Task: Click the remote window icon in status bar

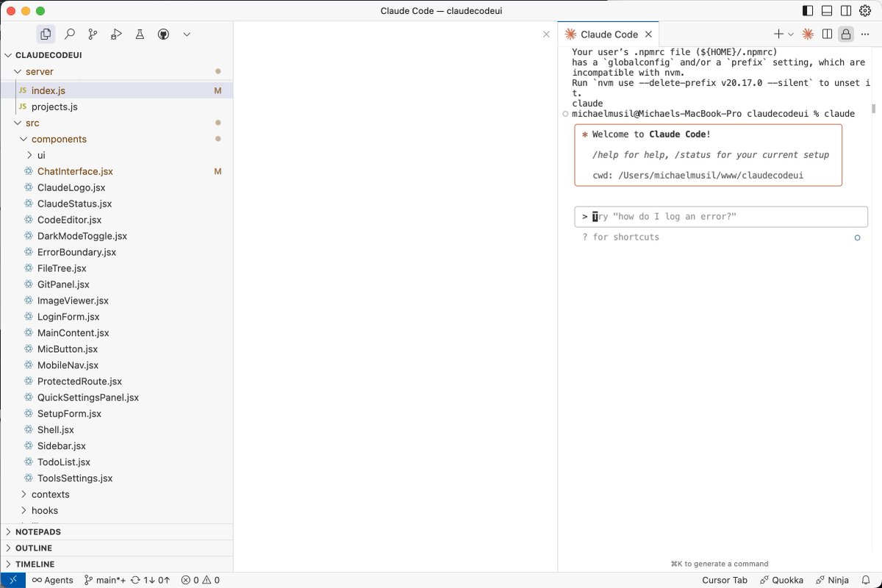Action: point(12,580)
